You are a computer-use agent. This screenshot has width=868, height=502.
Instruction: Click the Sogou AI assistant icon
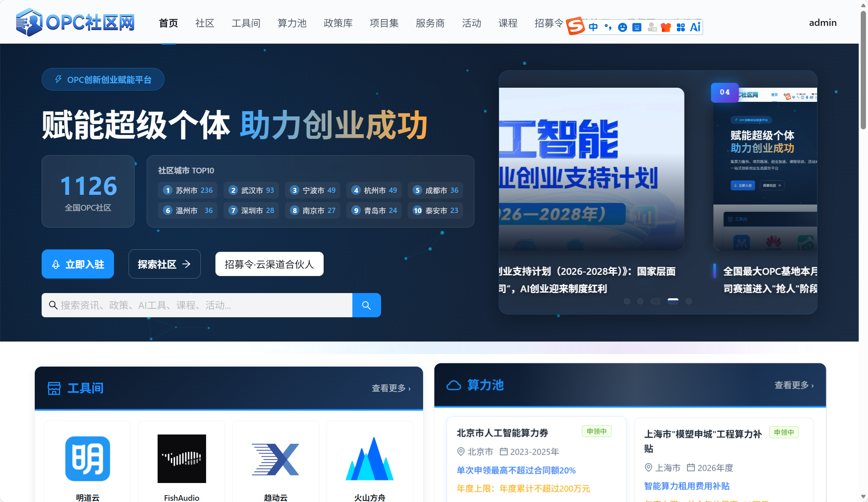click(x=695, y=27)
